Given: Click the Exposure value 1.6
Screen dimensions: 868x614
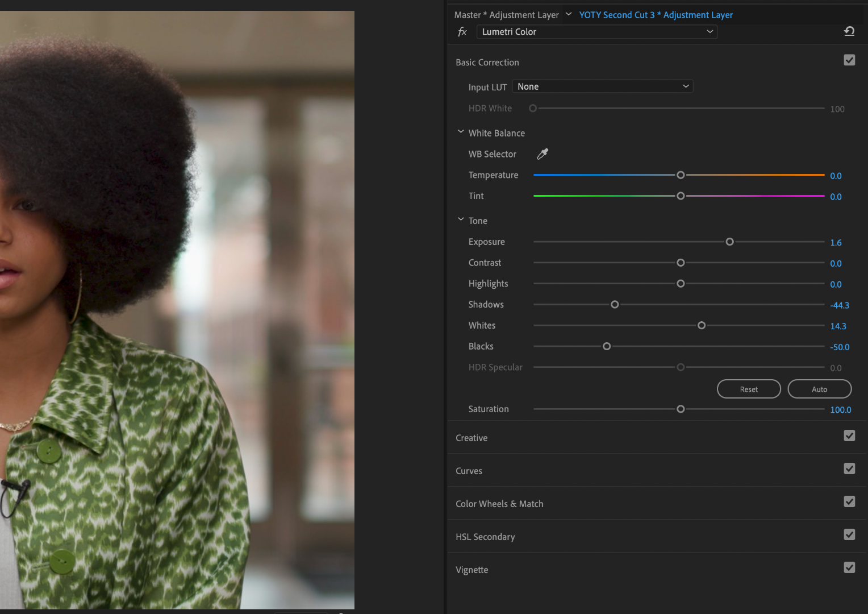Looking at the screenshot, I should pos(836,242).
